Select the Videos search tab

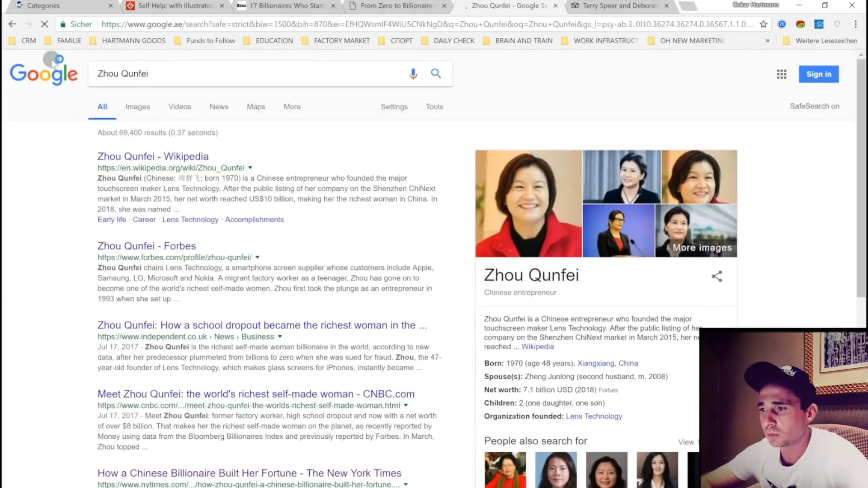[179, 107]
